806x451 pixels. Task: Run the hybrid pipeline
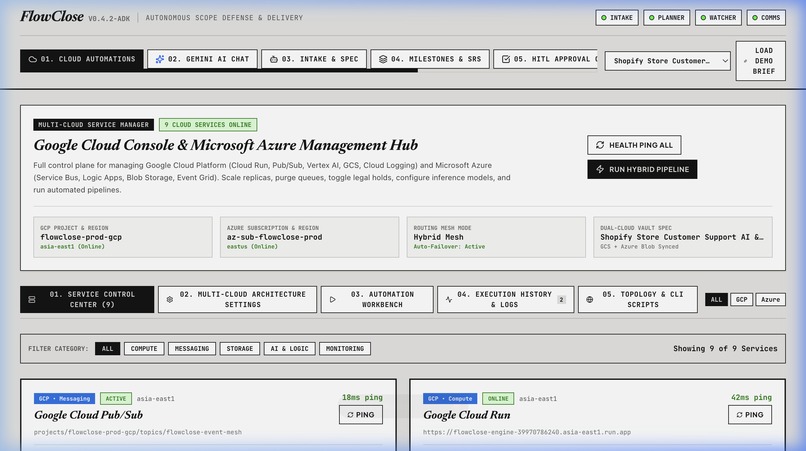tap(642, 169)
